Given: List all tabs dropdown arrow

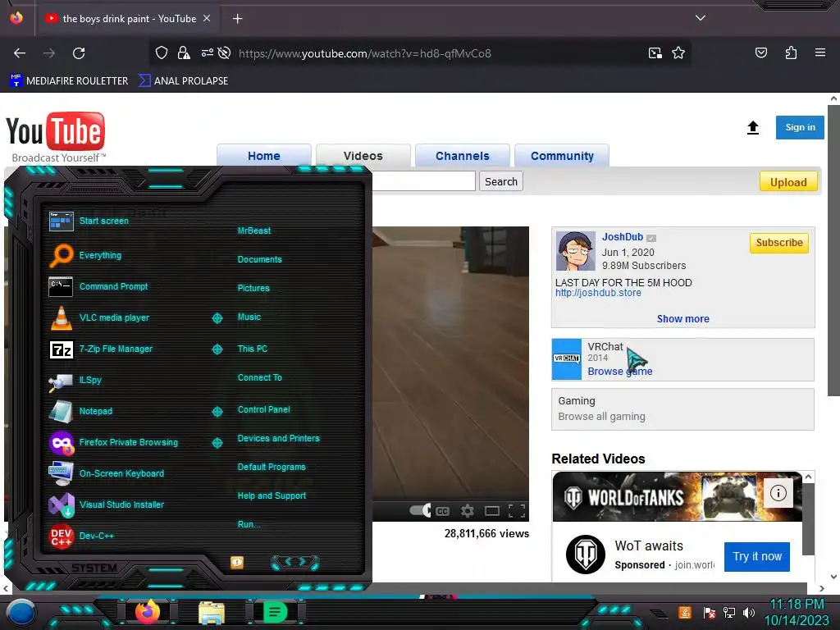Looking at the screenshot, I should (700, 18).
